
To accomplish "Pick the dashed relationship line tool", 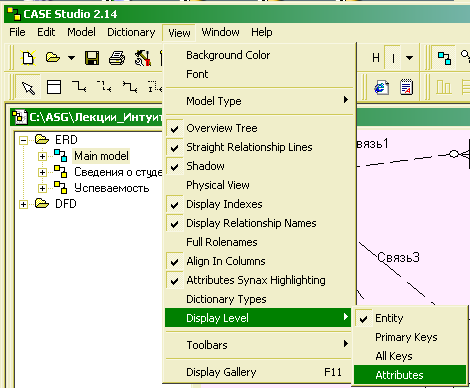I will pos(104,87).
